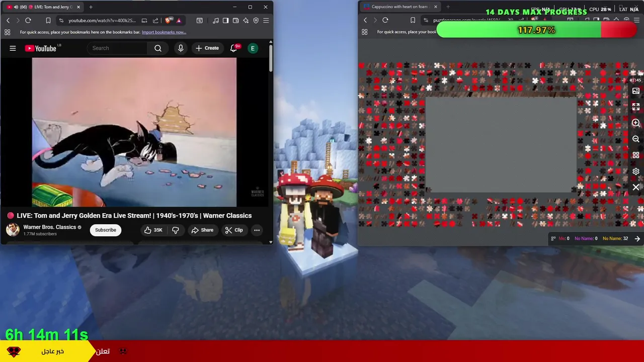Focus the YouTube search field
The width and height of the screenshot is (644, 362).
point(117,48)
